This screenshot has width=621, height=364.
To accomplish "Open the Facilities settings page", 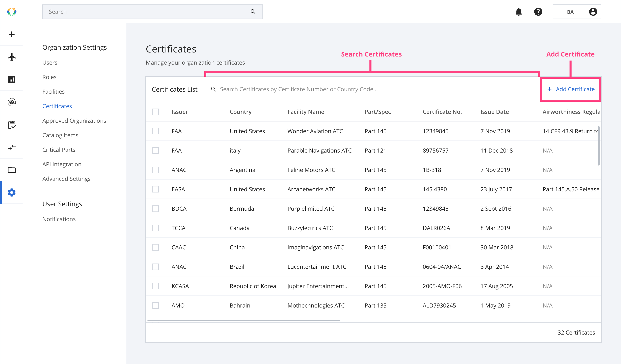I will [53, 92].
